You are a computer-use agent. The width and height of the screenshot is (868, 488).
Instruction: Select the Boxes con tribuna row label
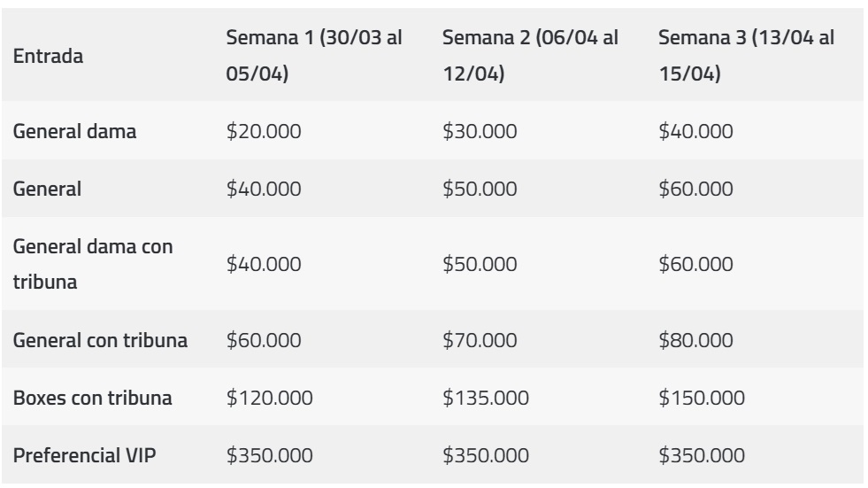coord(90,398)
